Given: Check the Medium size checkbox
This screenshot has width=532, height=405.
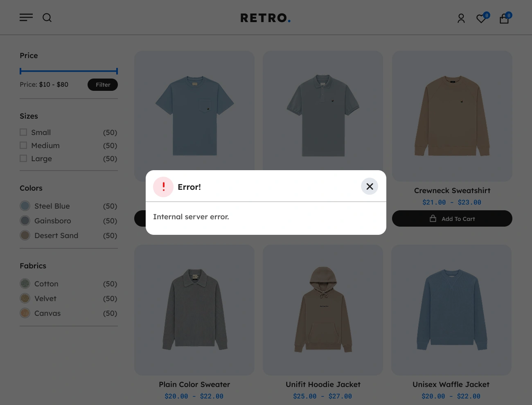Looking at the screenshot, I should pos(23,145).
